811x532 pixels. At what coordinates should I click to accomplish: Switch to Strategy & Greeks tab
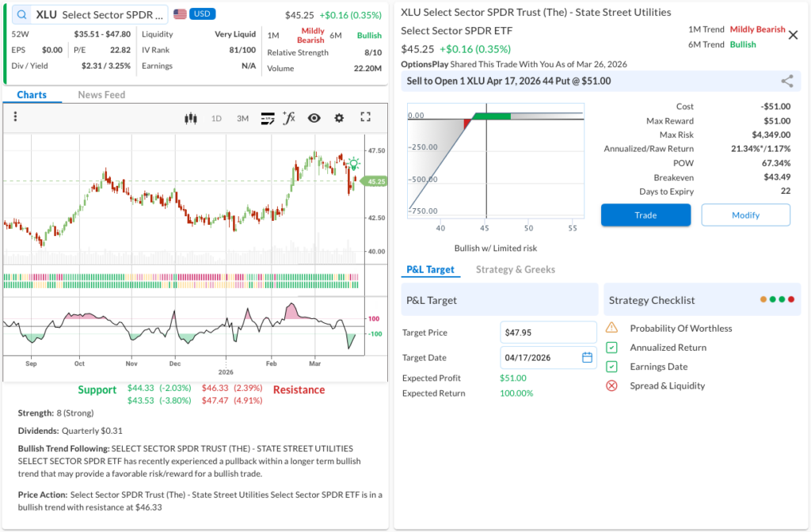click(515, 269)
